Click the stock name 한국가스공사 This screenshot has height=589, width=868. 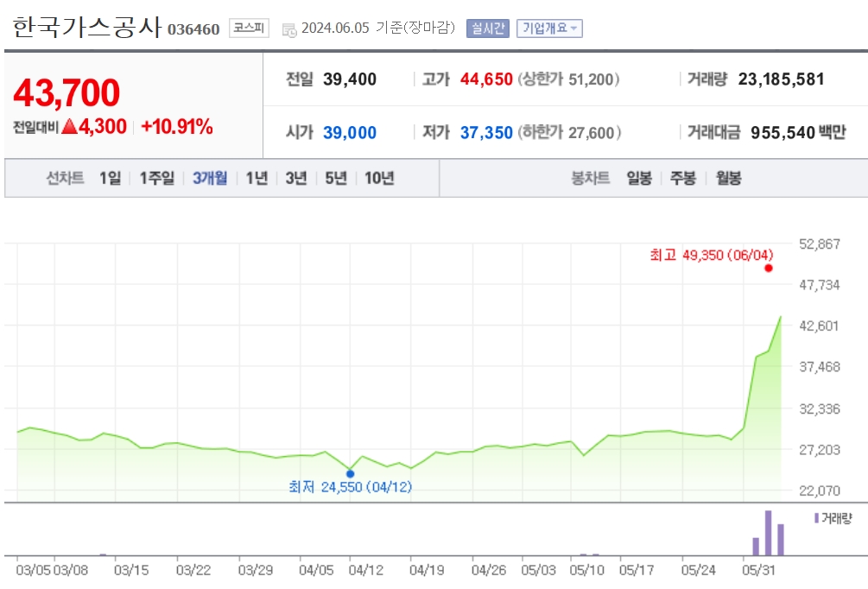tap(87, 27)
